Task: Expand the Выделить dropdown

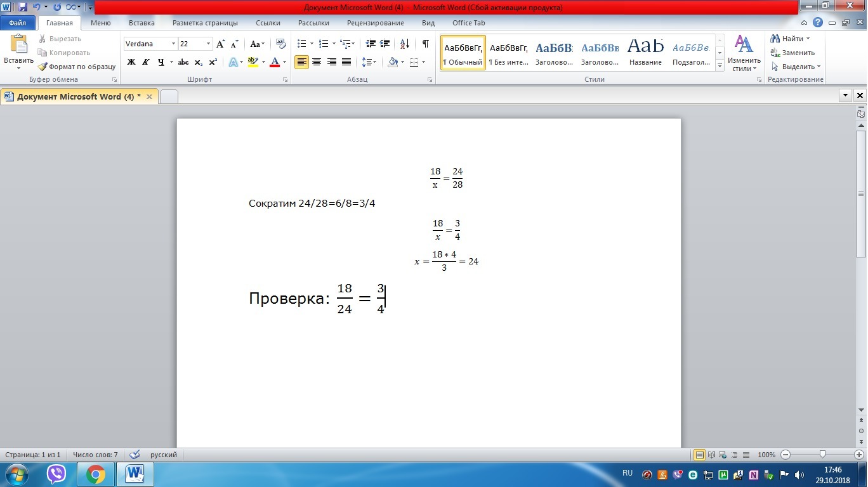Action: tap(797, 67)
